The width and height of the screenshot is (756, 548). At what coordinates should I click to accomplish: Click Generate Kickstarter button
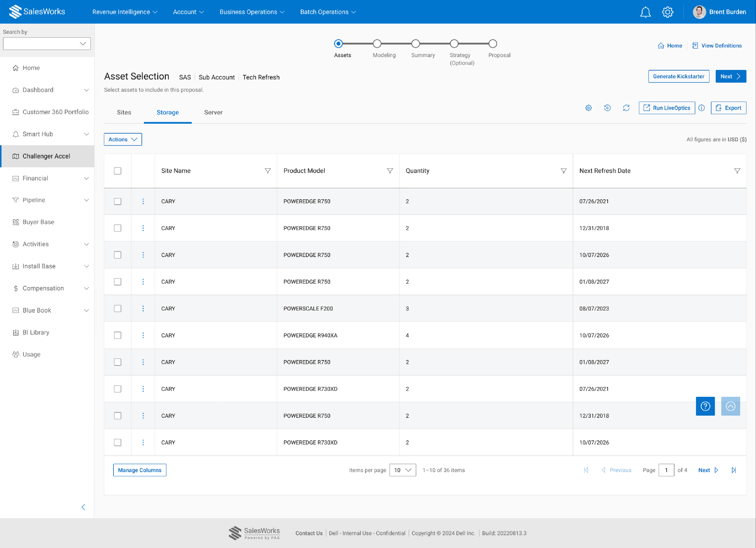point(678,76)
